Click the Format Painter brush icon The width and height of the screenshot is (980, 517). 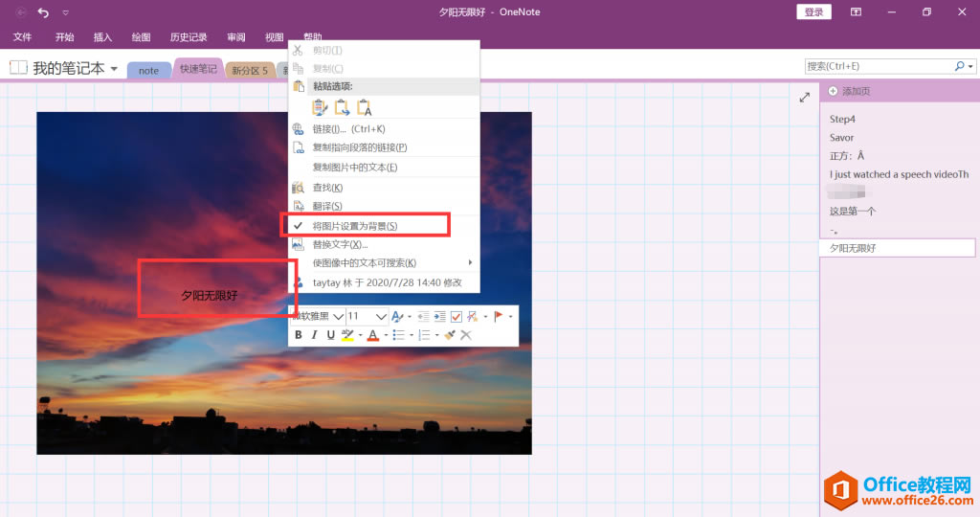(x=449, y=335)
